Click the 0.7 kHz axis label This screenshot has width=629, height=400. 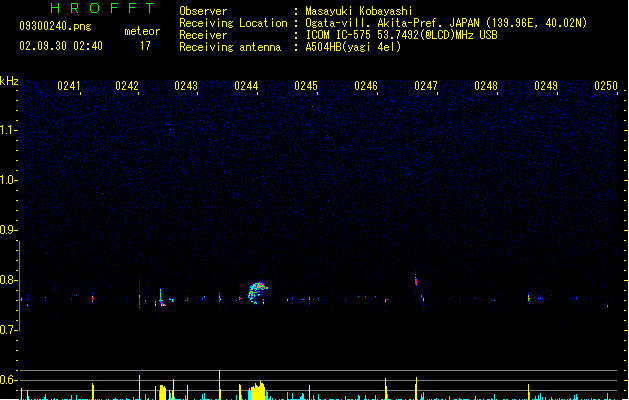tap(8, 330)
